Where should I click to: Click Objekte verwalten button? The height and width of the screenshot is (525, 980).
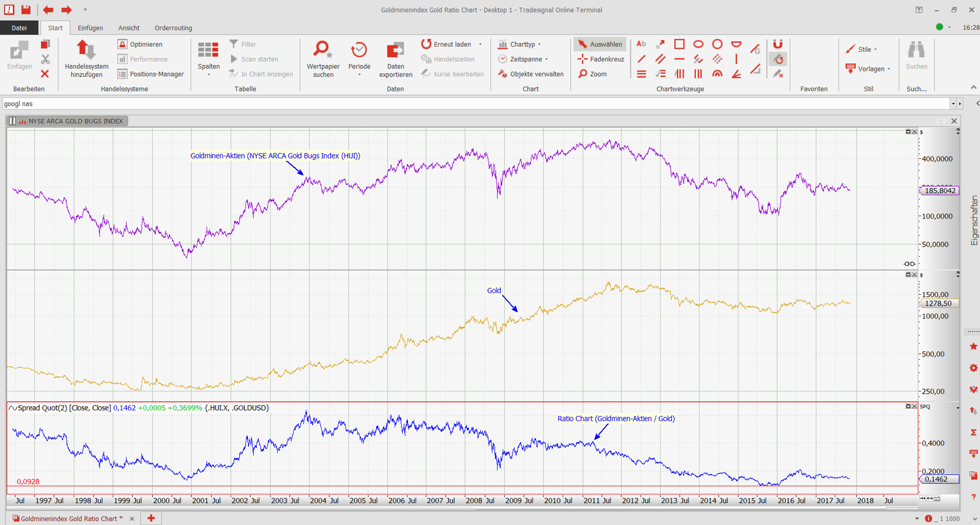tap(531, 74)
